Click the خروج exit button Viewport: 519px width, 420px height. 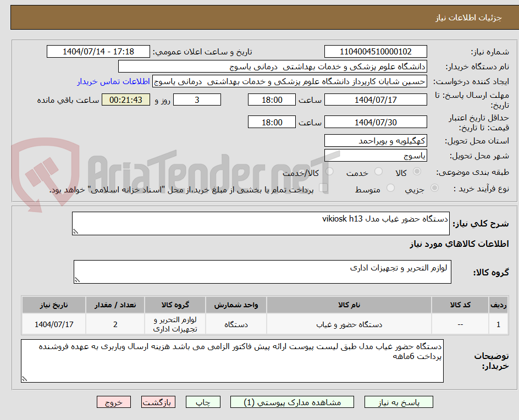114,402
